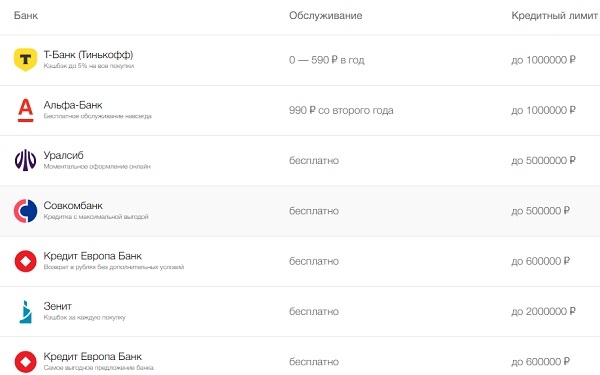Screen dimensions: 600x375
Task: Click the 'до 5000000 ₽' credit limit
Action: coord(543,160)
